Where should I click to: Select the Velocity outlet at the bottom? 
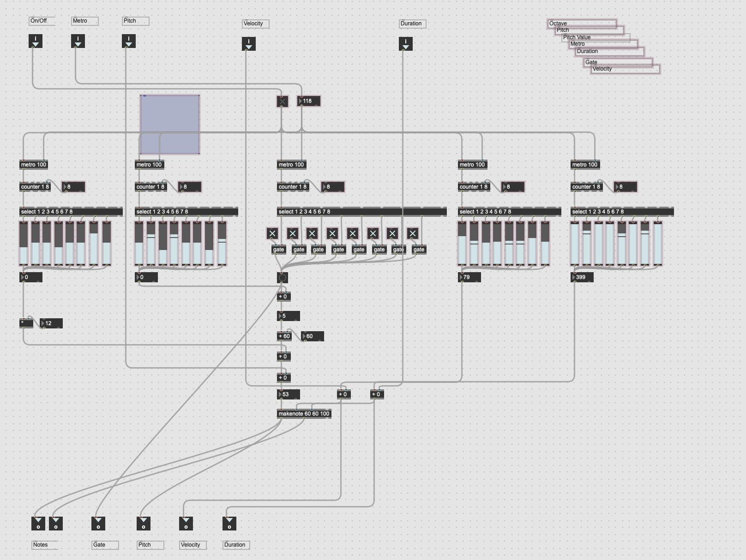coord(186,524)
